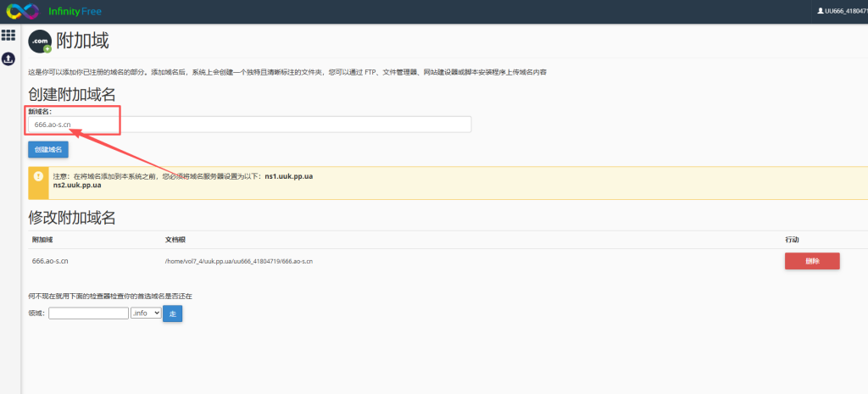Viewport: 868px width, 394px height.
Task: Click the upload arrow sidebar icon
Action: (8, 58)
